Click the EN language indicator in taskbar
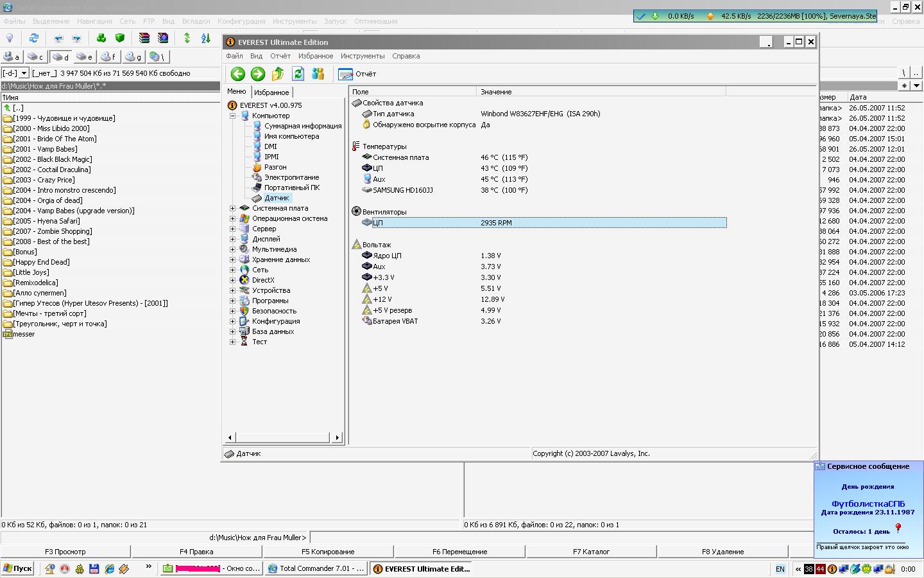 [780, 569]
